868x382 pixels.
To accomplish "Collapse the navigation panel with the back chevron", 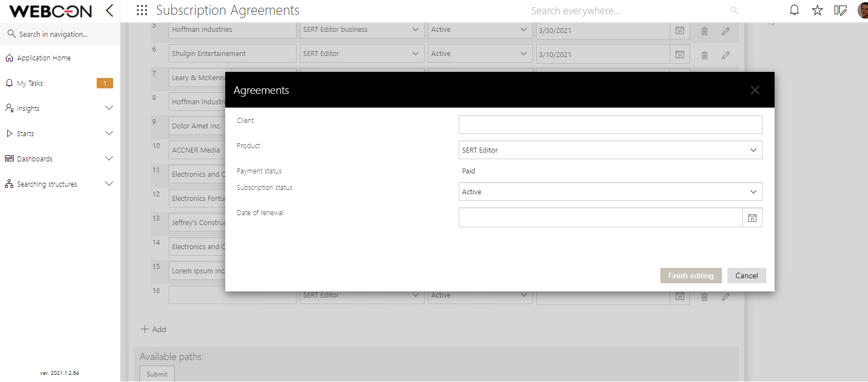I will (109, 10).
